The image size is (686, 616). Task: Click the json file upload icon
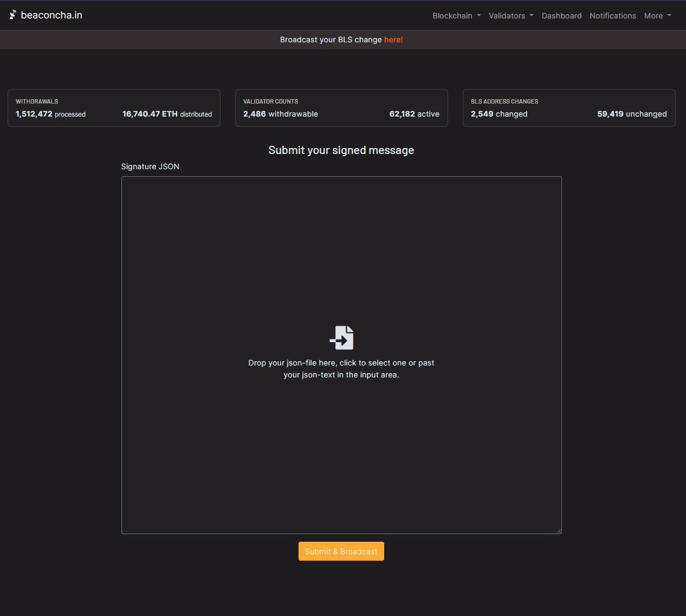point(341,337)
